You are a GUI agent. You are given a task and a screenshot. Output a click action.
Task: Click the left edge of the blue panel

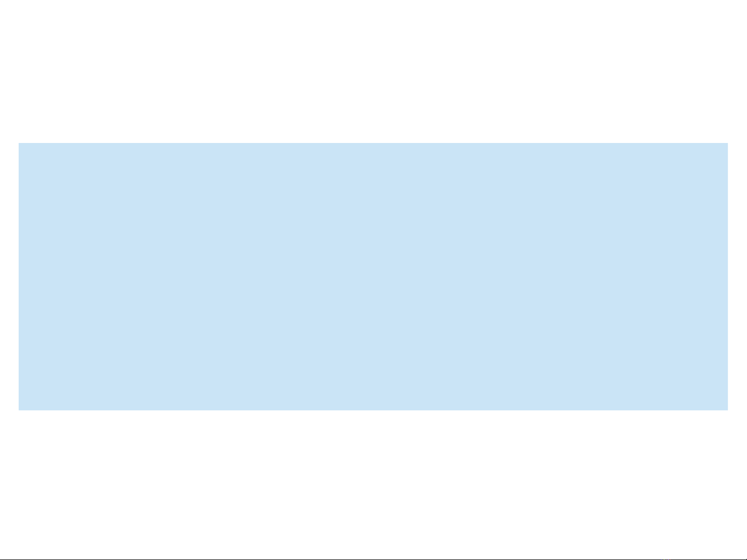click(19, 277)
